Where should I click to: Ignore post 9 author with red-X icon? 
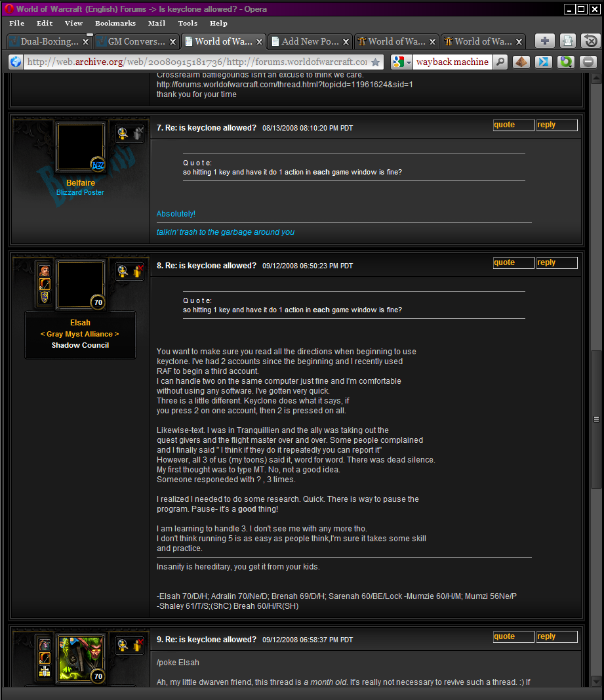pyautogui.click(x=138, y=645)
